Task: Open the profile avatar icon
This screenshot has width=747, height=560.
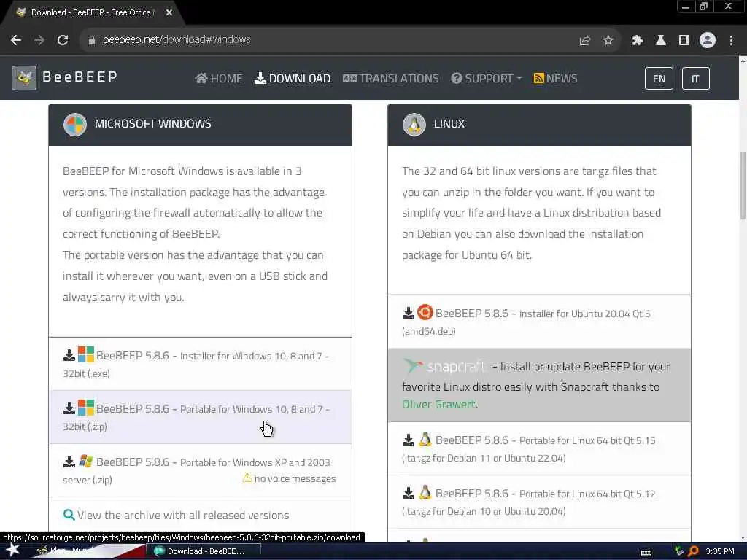Action: [x=708, y=40]
